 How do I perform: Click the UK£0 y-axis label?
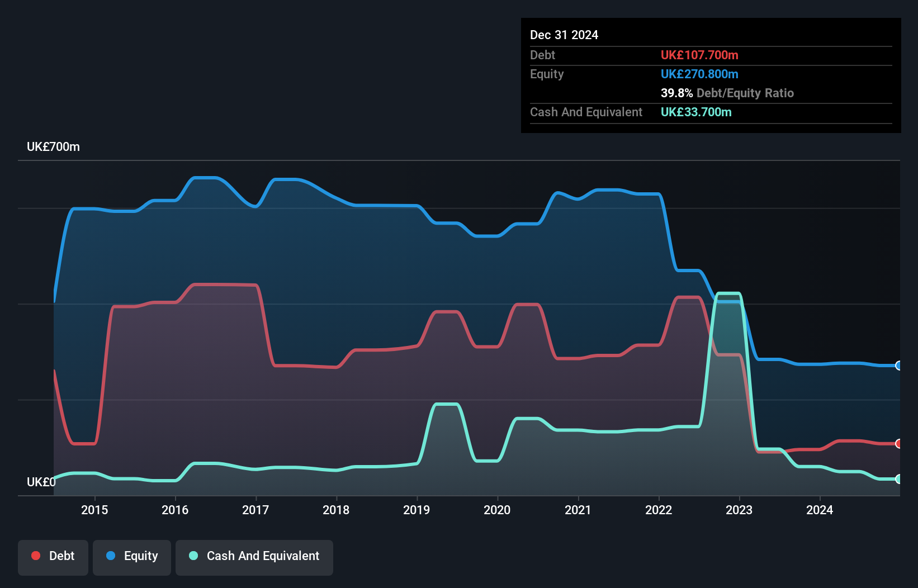coord(41,482)
